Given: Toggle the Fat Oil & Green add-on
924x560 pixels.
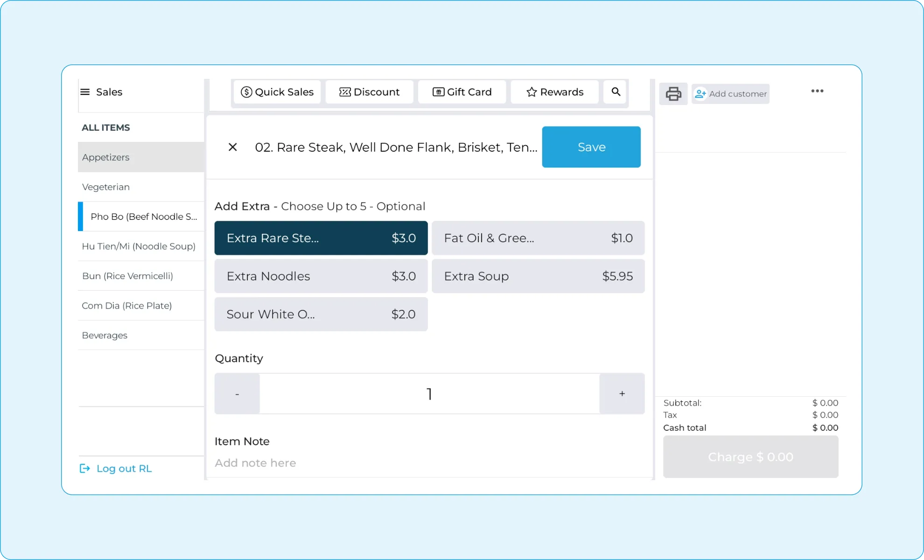Looking at the screenshot, I should tap(538, 238).
